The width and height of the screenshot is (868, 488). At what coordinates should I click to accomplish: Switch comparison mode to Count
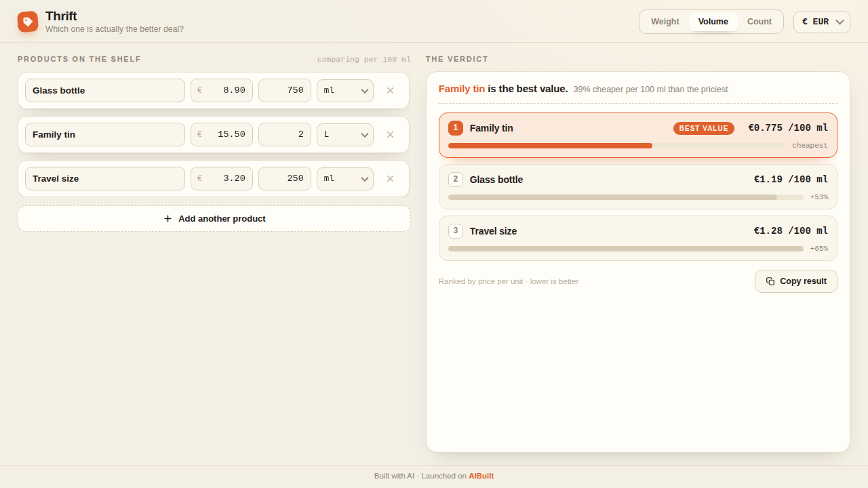[759, 22]
